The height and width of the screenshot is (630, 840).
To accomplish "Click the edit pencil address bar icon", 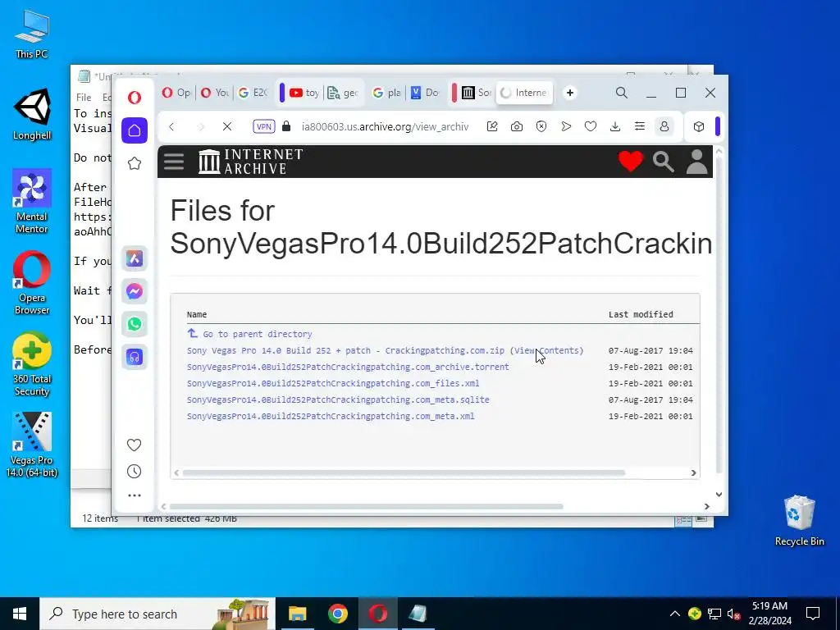I will click(492, 126).
